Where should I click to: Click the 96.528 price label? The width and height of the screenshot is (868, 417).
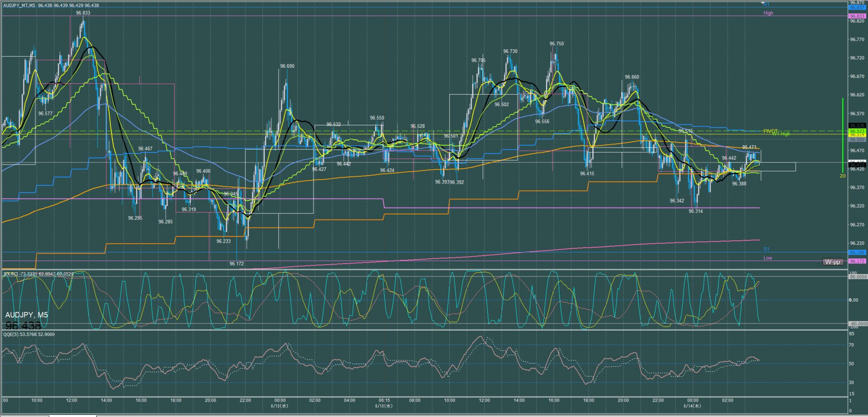(418, 126)
